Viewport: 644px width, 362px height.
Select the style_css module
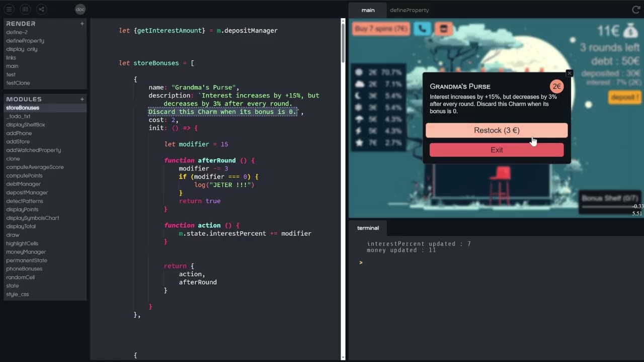click(18, 294)
